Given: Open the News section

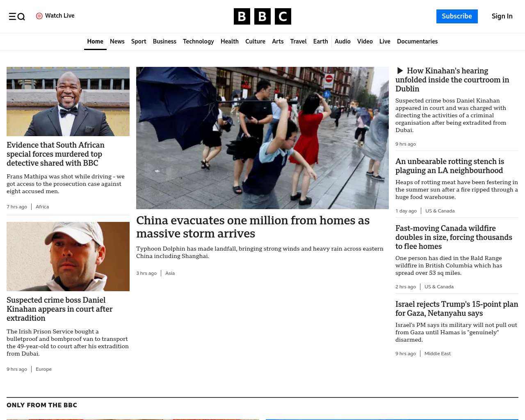Looking at the screenshot, I should [x=117, y=41].
